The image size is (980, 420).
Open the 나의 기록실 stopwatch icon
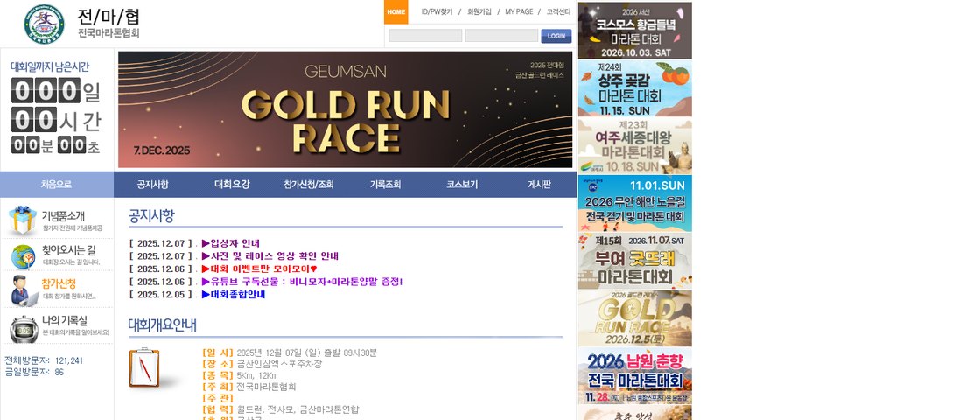coord(24,328)
